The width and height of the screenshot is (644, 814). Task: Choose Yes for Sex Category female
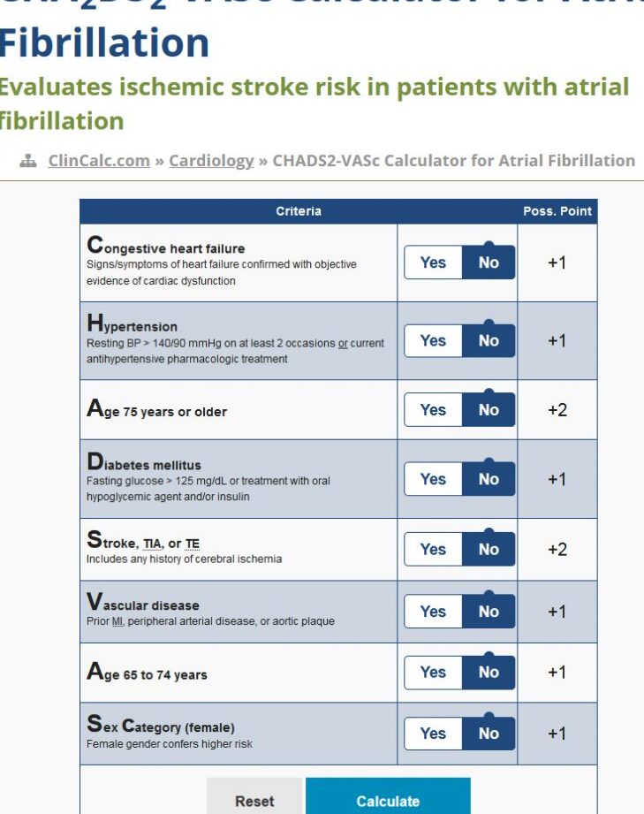pyautogui.click(x=433, y=733)
